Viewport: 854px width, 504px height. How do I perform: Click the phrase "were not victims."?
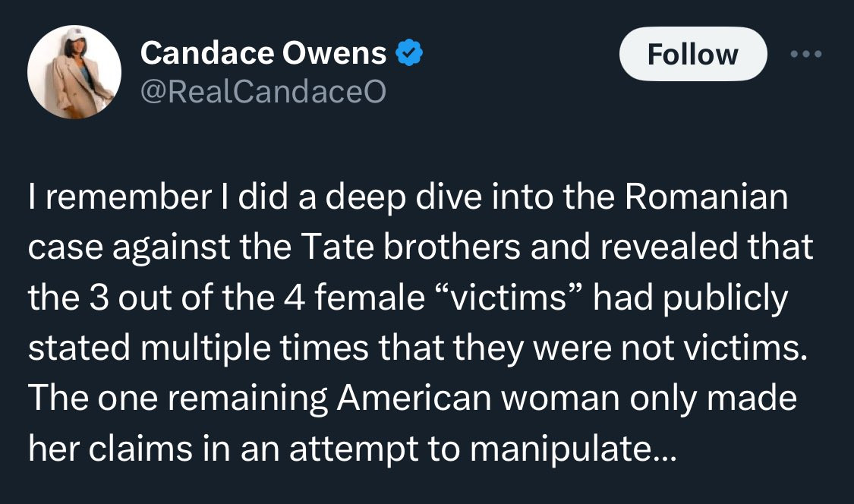click(x=674, y=349)
